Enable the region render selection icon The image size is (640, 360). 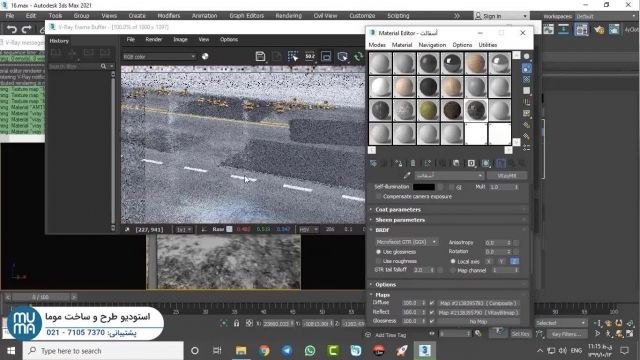[293, 56]
